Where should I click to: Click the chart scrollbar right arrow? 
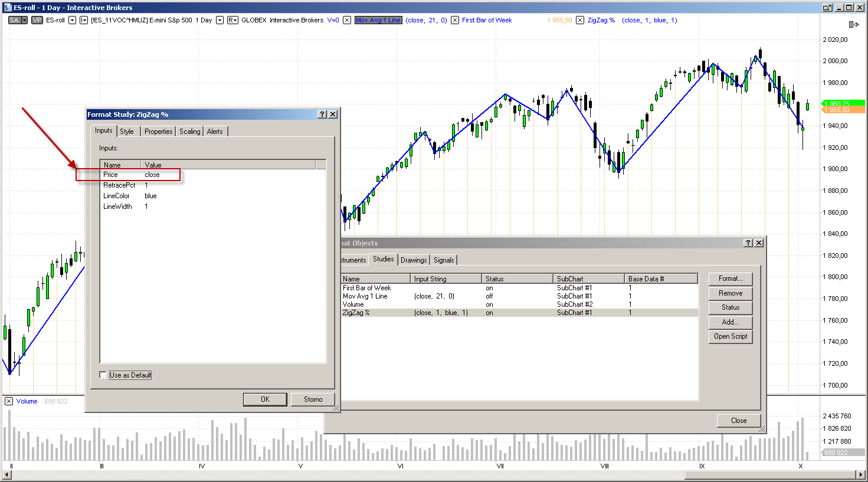[x=861, y=475]
